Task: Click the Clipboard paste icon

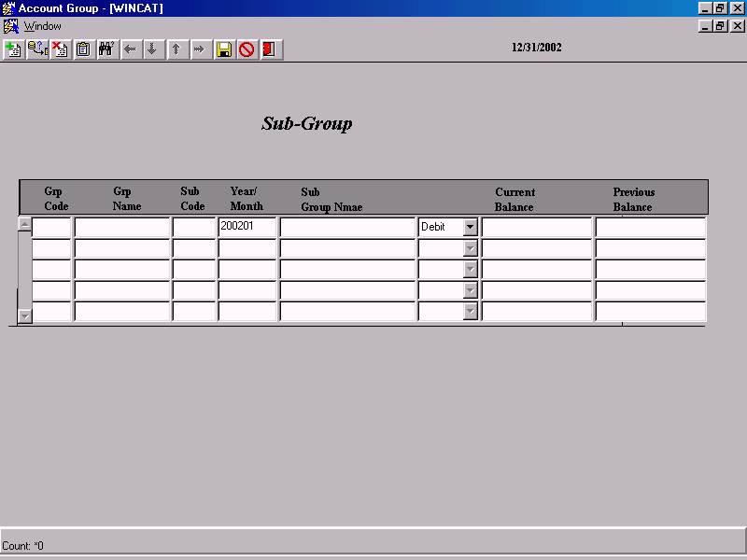Action: point(83,49)
